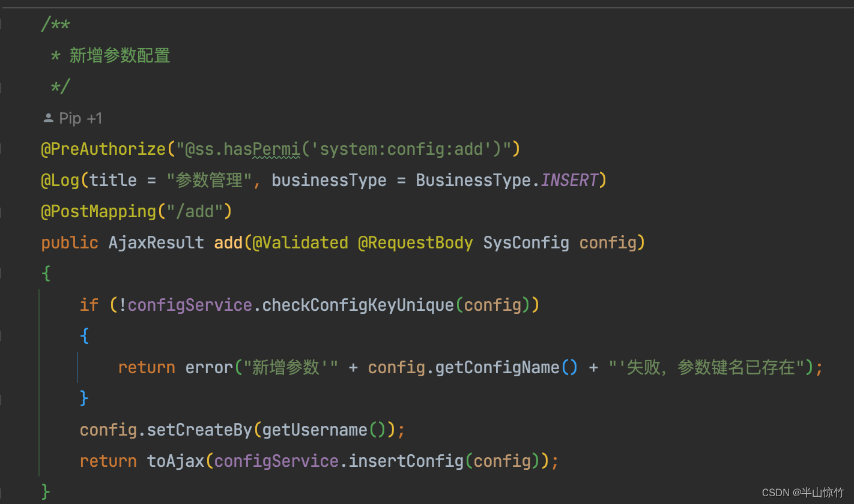Image resolution: width=854 pixels, height=504 pixels.
Task: Click configService in the if condition
Action: tap(190, 305)
